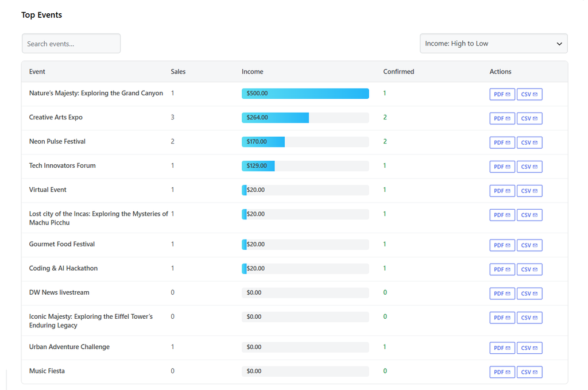The image size is (588, 390).
Task: Open the Income: High to Low sort dropdown
Action: (x=493, y=44)
